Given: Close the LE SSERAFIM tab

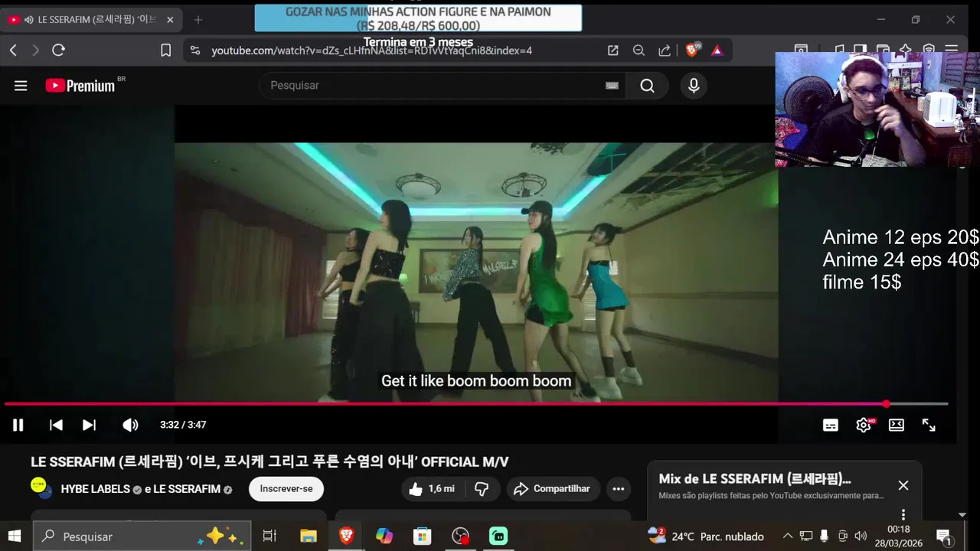Looking at the screenshot, I should (170, 20).
